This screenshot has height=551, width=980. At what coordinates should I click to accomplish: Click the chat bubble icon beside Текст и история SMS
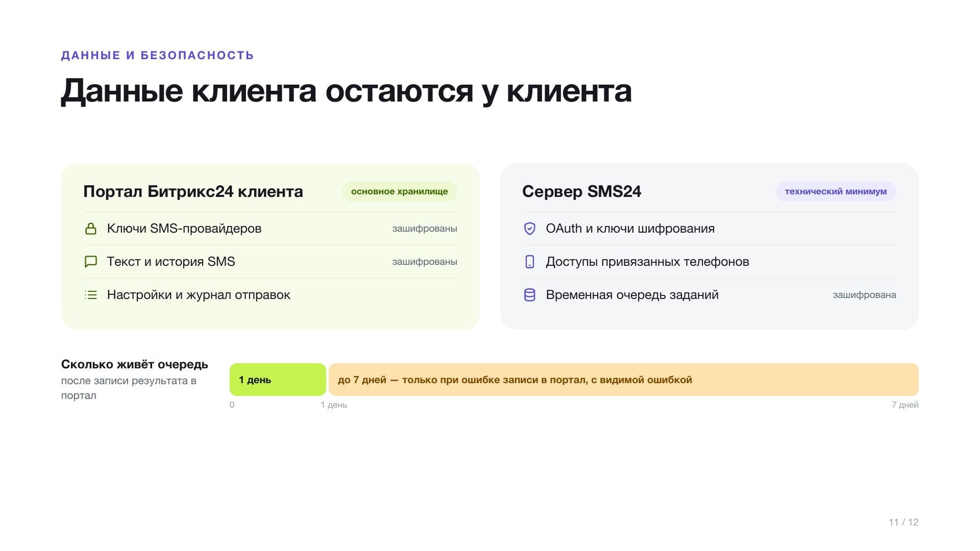(x=91, y=262)
